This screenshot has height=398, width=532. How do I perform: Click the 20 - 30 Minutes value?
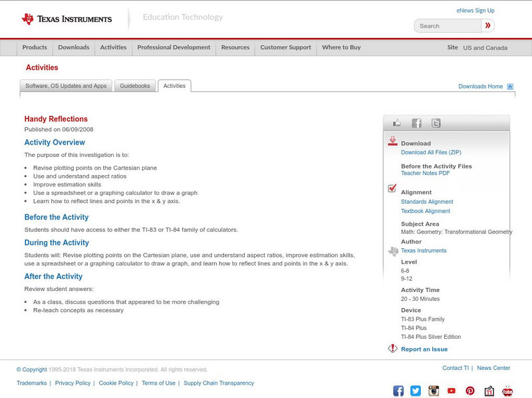(420, 299)
